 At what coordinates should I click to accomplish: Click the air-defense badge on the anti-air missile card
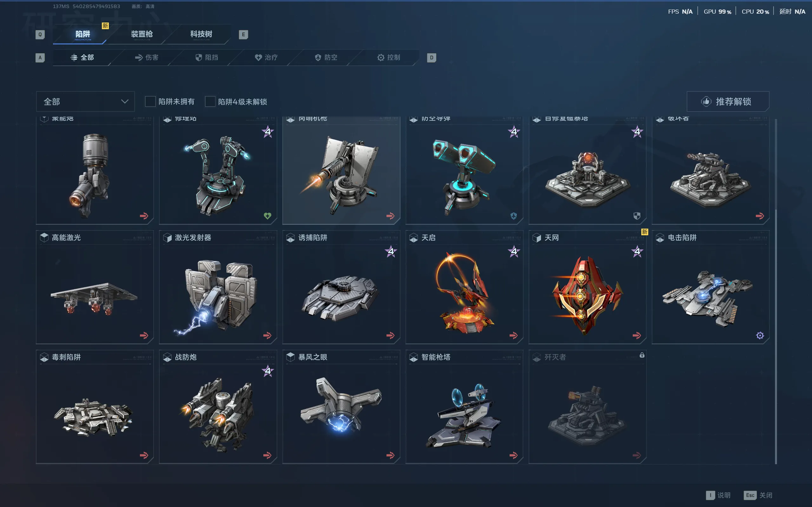(513, 216)
